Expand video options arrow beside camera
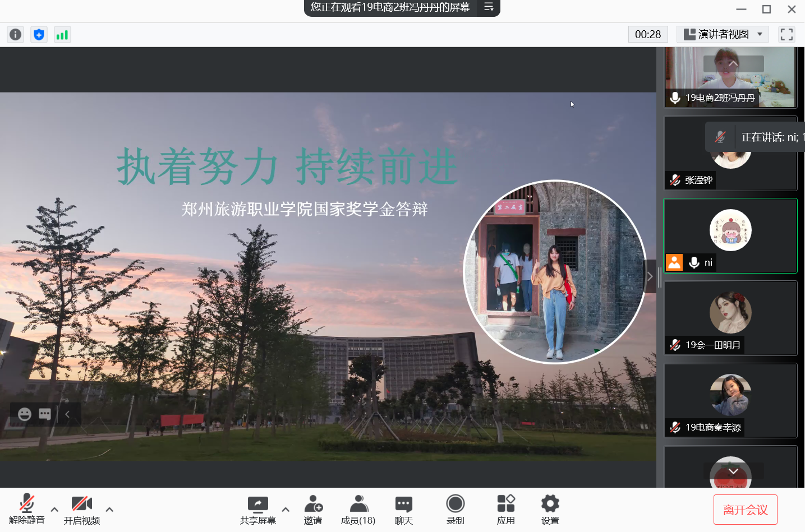The image size is (805, 532). click(109, 510)
